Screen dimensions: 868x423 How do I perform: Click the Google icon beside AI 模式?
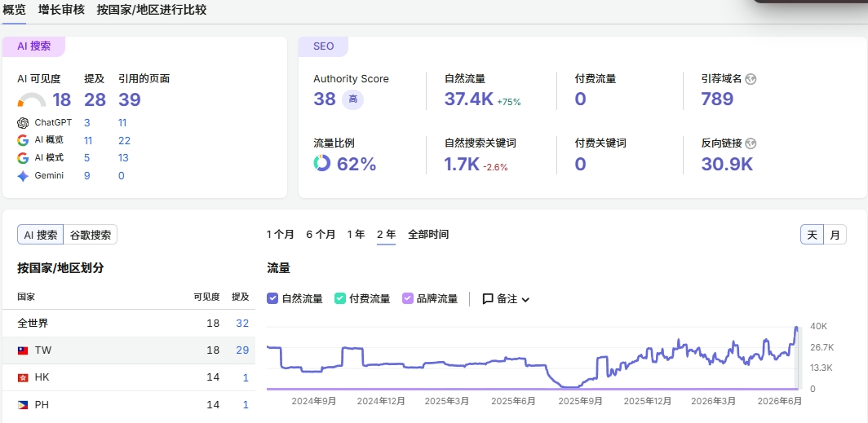pyautogui.click(x=23, y=158)
